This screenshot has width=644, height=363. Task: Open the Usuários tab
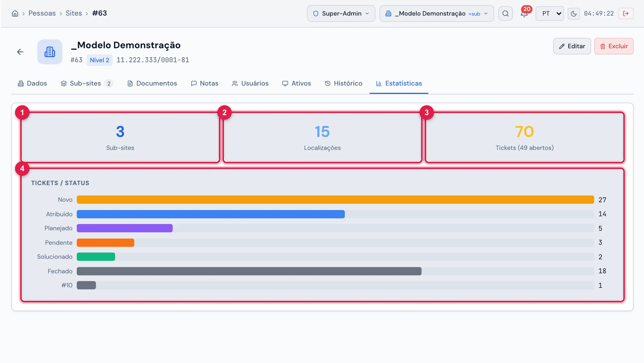pos(250,83)
